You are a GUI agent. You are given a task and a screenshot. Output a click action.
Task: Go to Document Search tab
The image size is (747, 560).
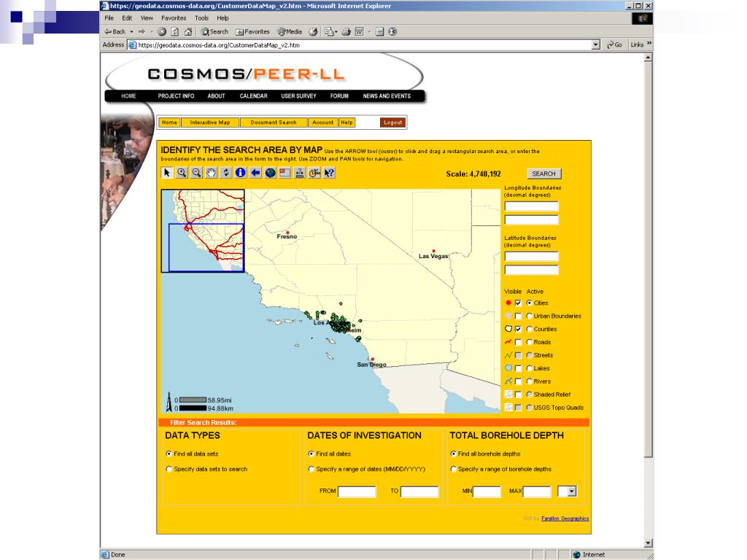[x=274, y=122]
